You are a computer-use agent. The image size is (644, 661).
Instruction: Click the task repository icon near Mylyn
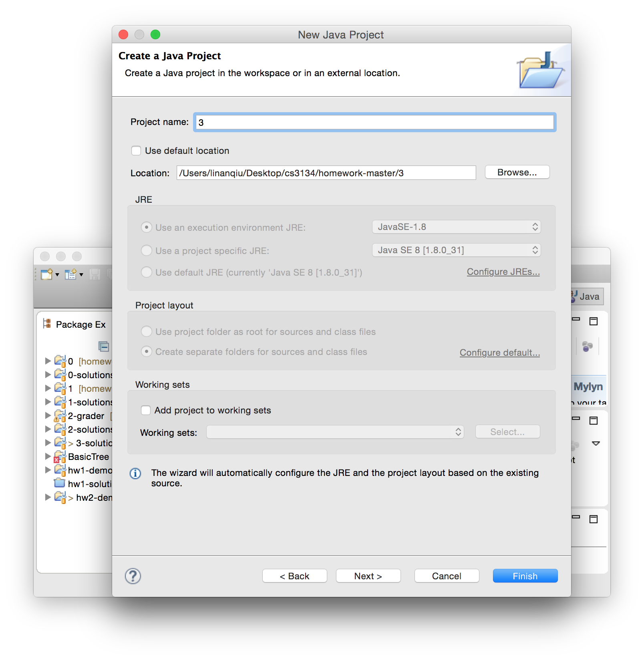pyautogui.click(x=587, y=346)
